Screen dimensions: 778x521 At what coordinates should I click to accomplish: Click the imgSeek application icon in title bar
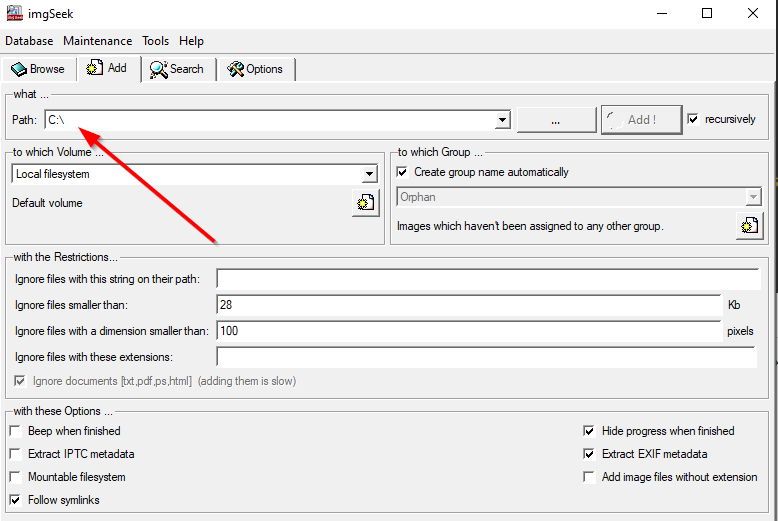[14, 13]
